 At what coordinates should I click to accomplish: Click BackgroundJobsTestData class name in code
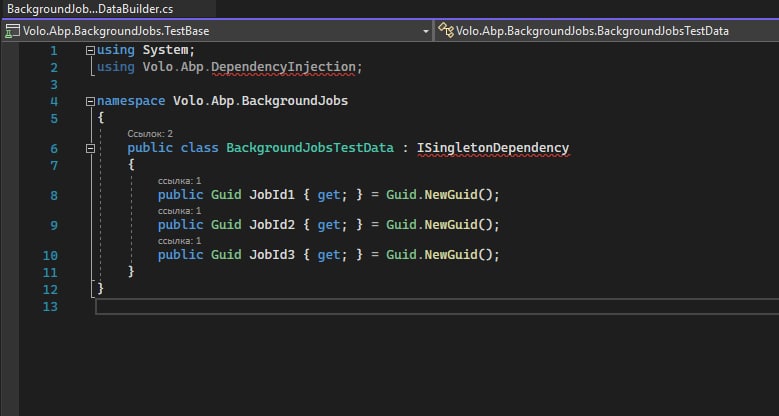pyautogui.click(x=310, y=148)
